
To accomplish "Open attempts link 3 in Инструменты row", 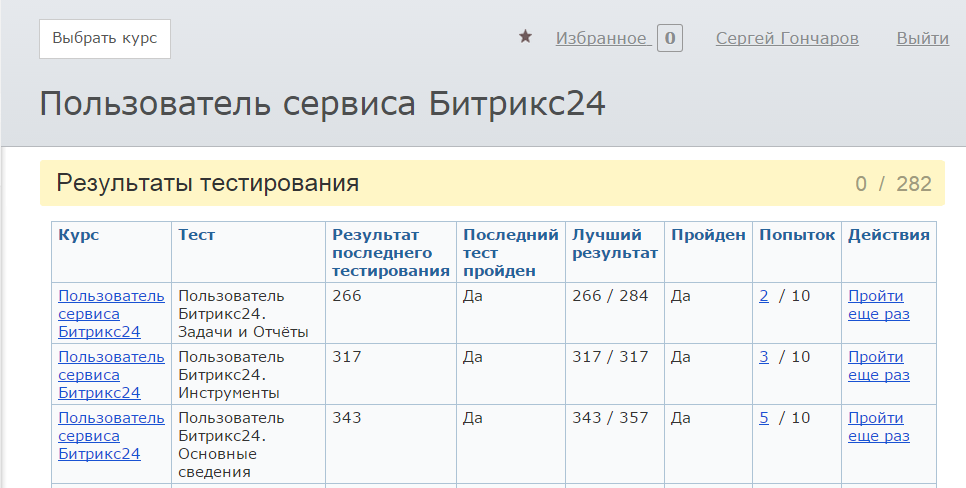I will pos(764,357).
